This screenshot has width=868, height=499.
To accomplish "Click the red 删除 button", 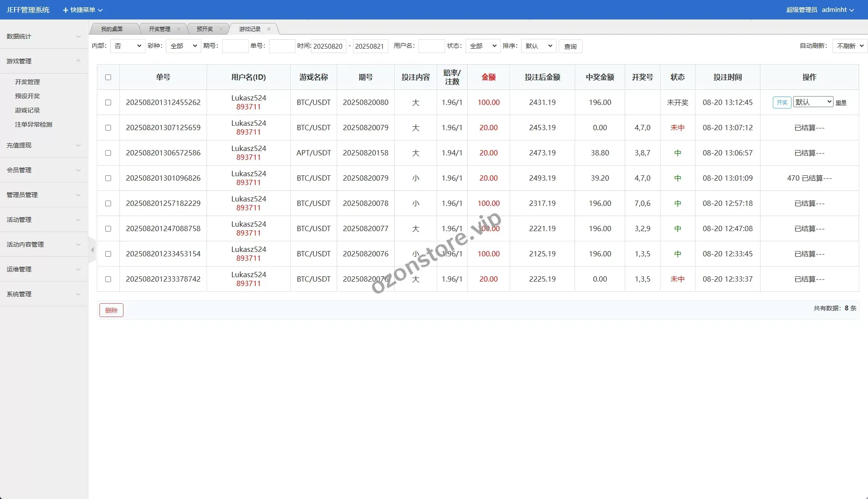I will (111, 310).
